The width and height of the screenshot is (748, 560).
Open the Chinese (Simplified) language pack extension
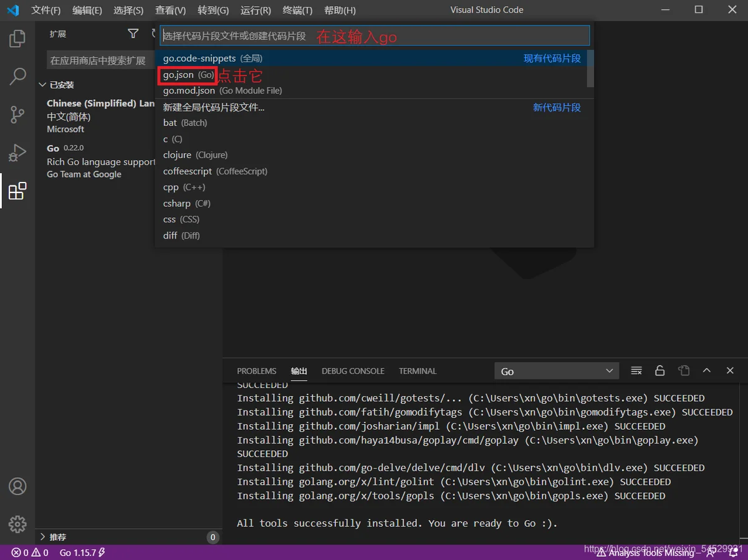pyautogui.click(x=100, y=116)
